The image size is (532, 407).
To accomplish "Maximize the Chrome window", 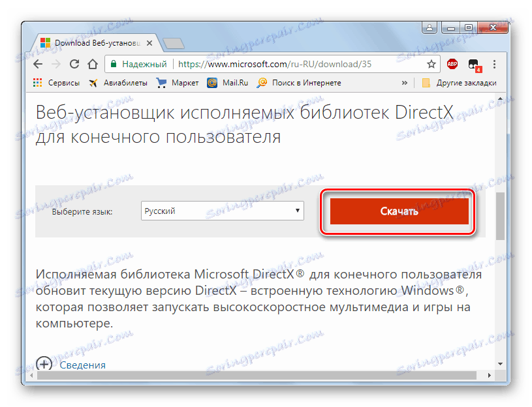I will point(469,28).
